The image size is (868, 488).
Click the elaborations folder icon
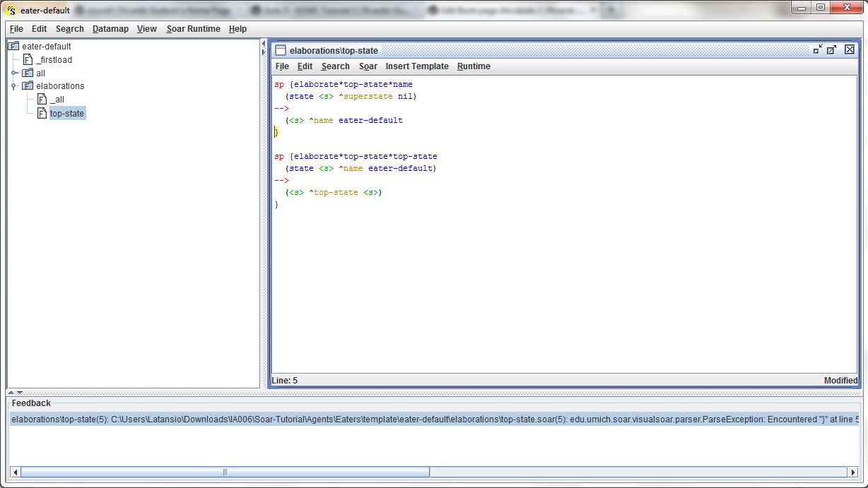[28, 86]
